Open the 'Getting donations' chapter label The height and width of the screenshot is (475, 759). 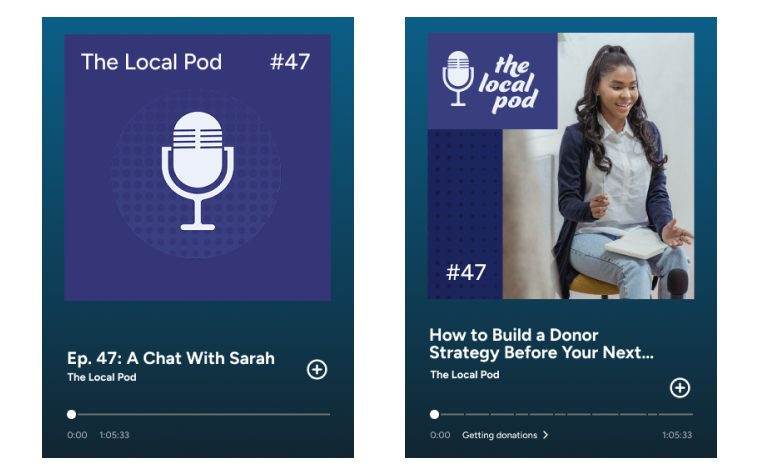[x=500, y=435]
